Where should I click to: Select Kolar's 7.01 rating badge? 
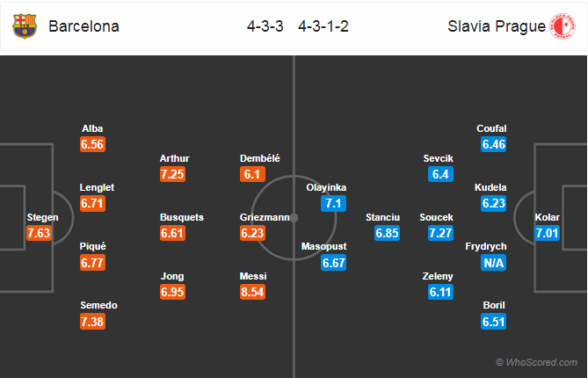(x=547, y=233)
